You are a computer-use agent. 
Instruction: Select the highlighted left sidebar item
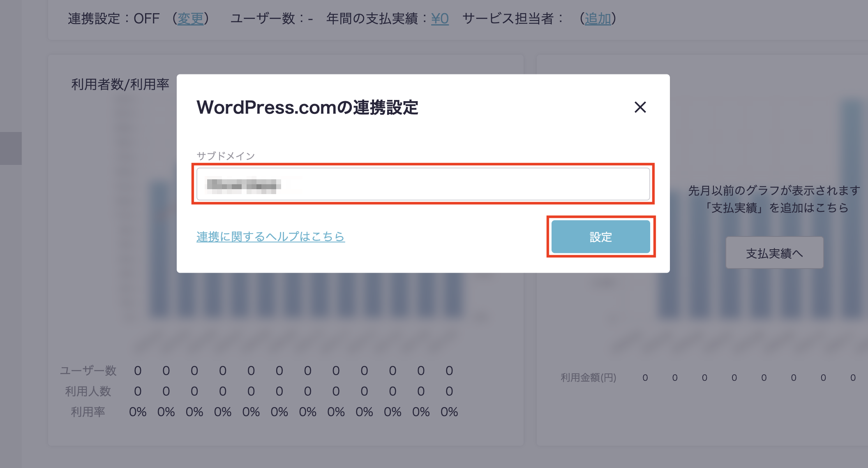(11, 148)
